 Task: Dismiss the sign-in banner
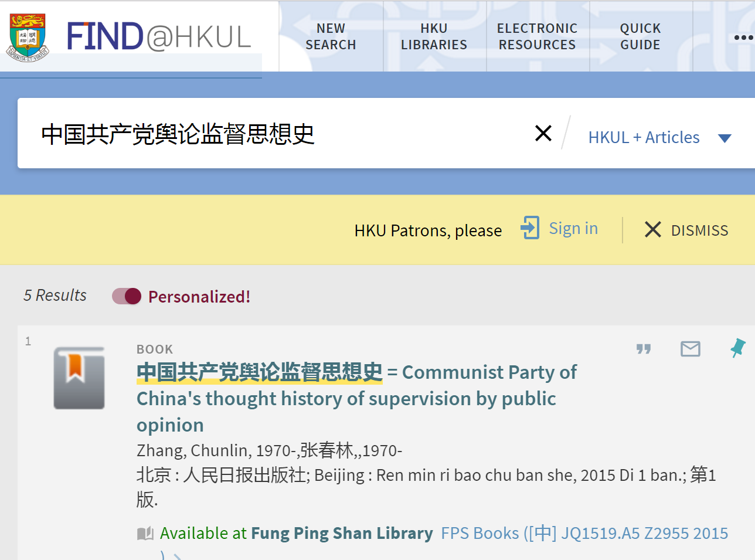pos(686,230)
